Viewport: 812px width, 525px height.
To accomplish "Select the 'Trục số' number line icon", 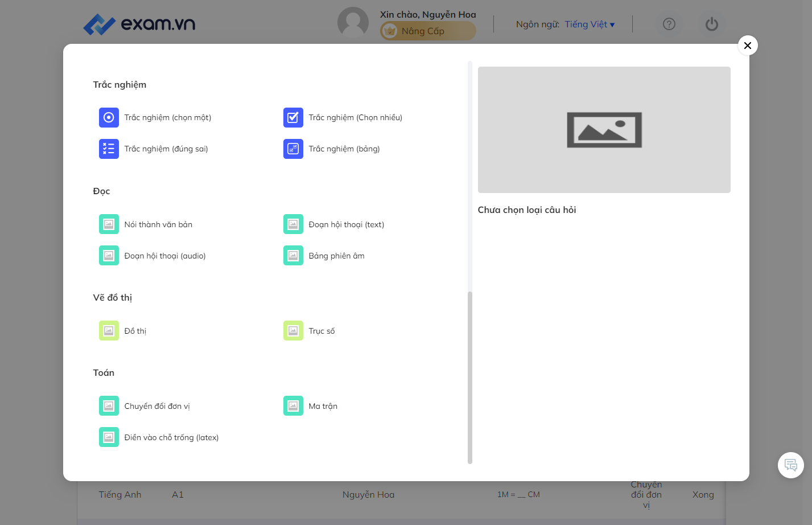I will click(293, 331).
